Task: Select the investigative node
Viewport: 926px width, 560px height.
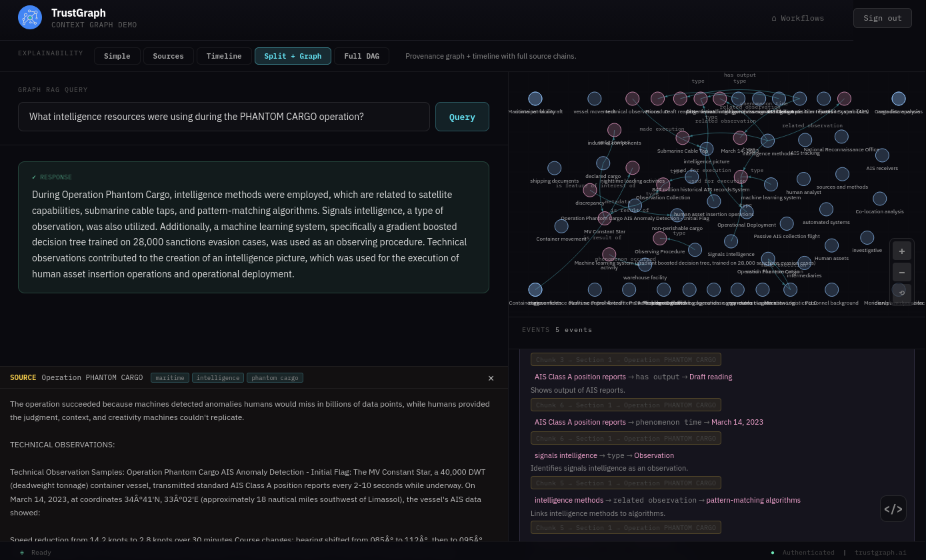Action: [x=867, y=237]
